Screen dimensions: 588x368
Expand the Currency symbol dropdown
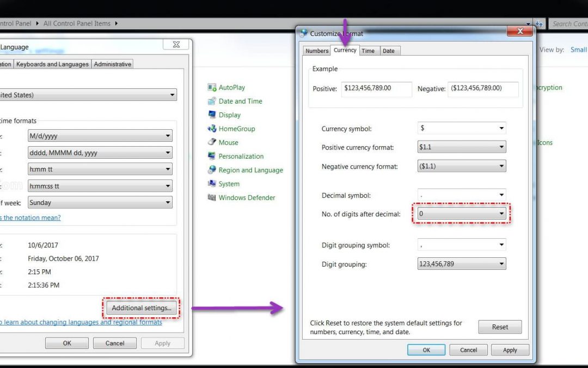[461, 128]
